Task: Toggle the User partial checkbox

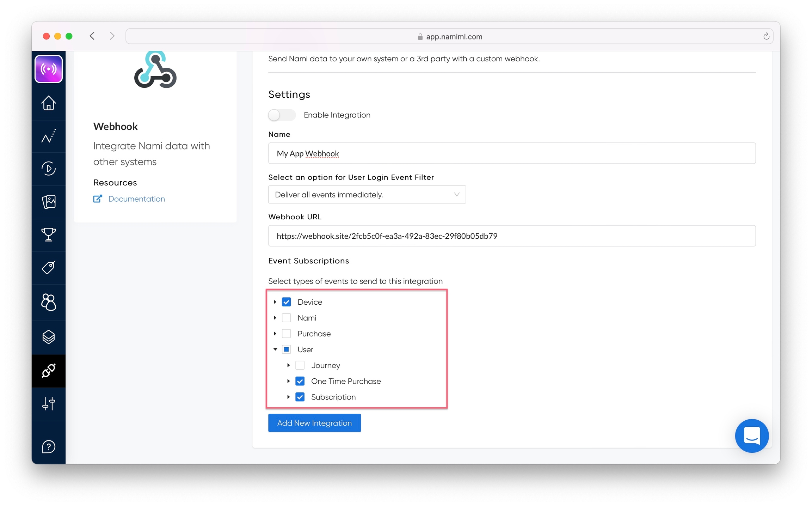Action: click(287, 350)
